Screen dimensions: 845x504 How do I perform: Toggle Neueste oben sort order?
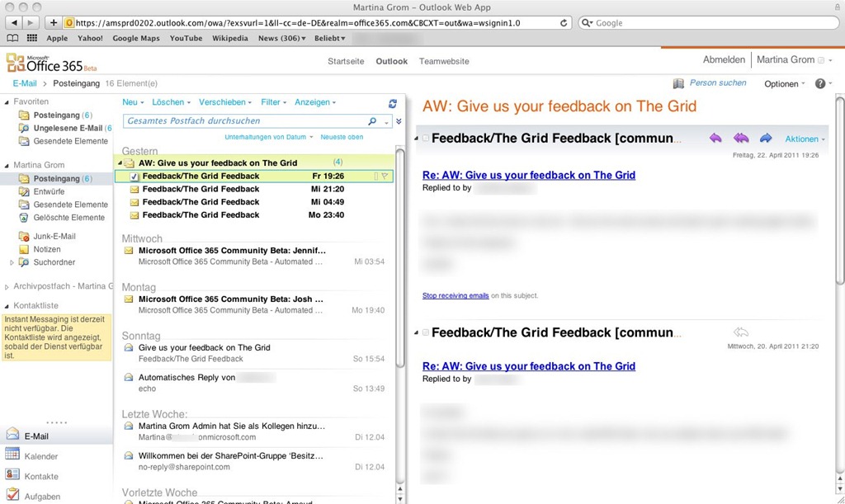(x=342, y=137)
